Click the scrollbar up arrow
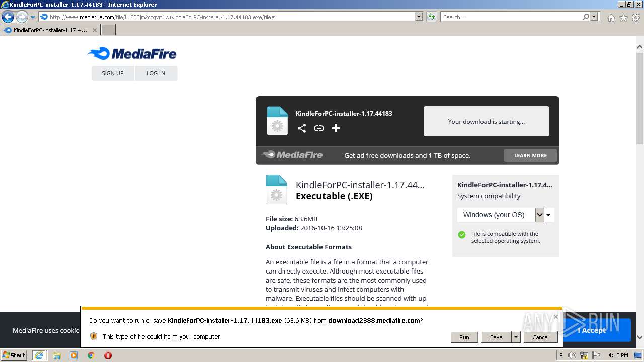 640,47
